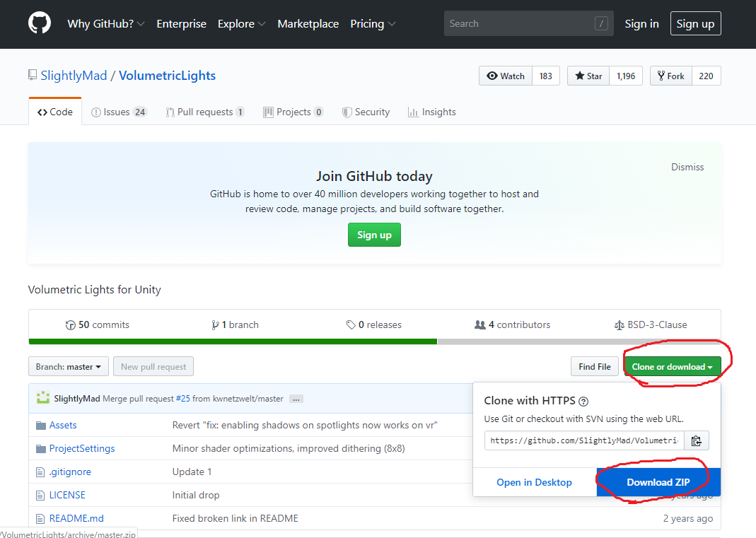The width and height of the screenshot is (756, 538).
Task: Open pull request #25 link
Action: click(x=182, y=399)
